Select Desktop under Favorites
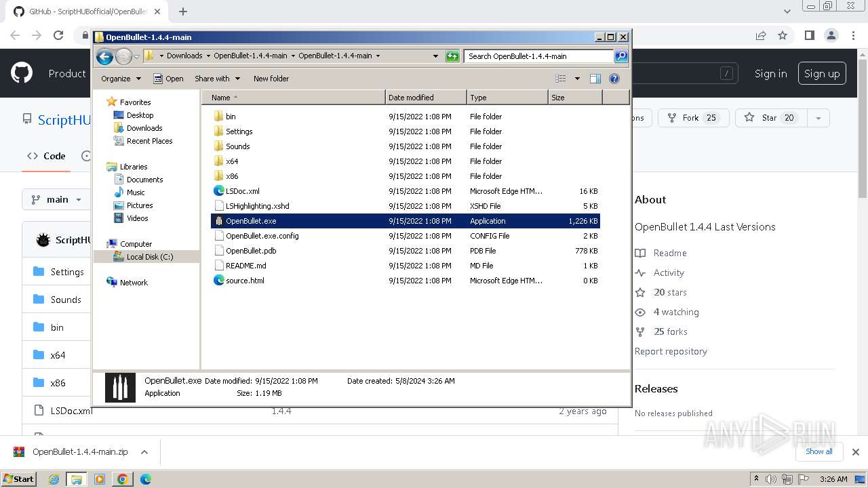Screen dimensions: 868x488 coord(140,115)
